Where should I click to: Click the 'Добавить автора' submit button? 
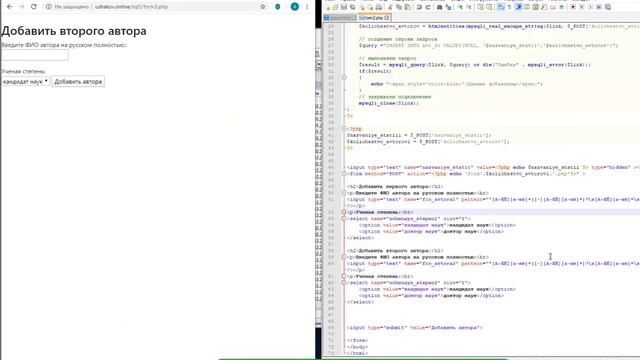click(x=78, y=81)
